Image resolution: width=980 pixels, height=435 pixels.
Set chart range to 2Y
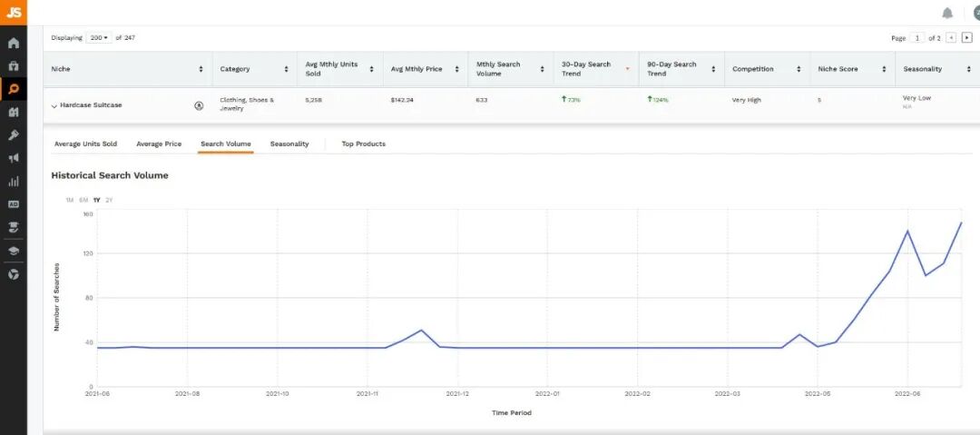click(110, 201)
